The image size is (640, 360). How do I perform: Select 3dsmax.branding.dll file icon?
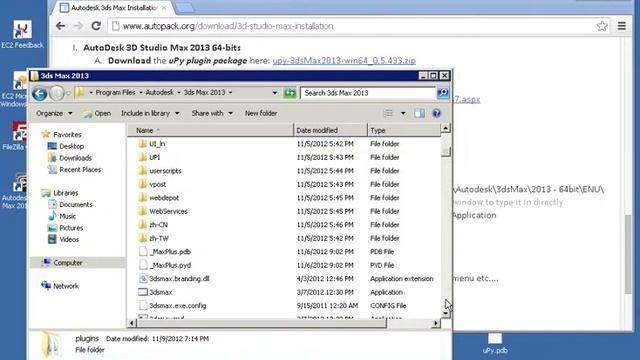pyautogui.click(x=143, y=278)
